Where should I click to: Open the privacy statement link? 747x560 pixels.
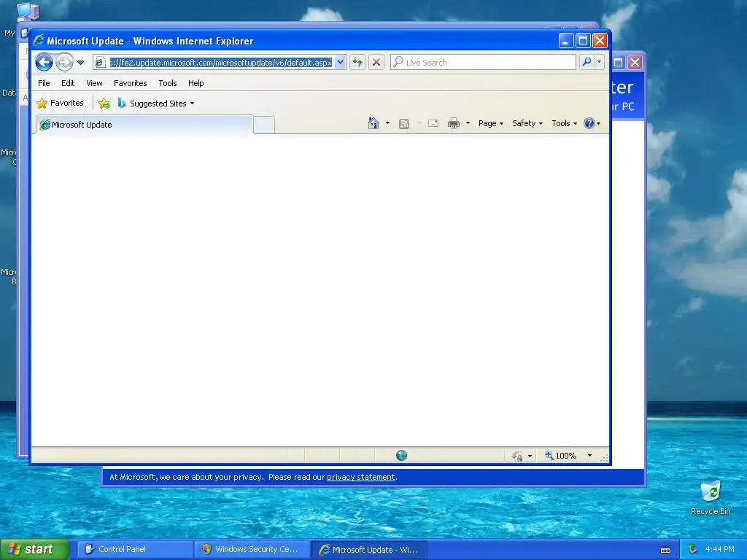pos(360,477)
